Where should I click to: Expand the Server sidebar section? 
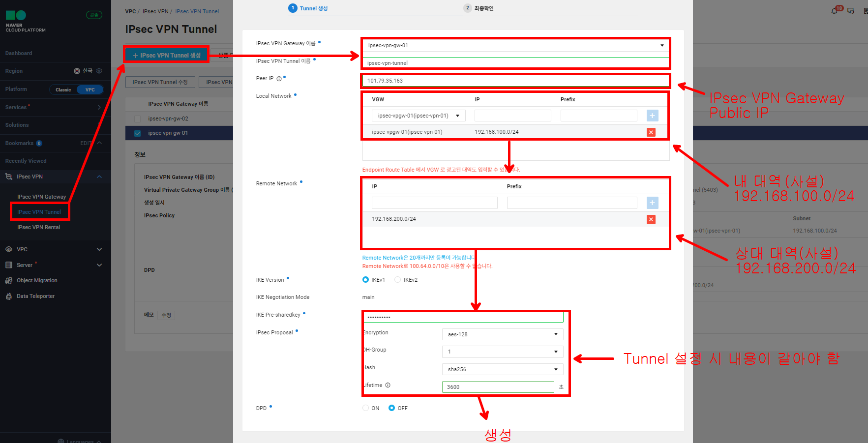(99, 265)
